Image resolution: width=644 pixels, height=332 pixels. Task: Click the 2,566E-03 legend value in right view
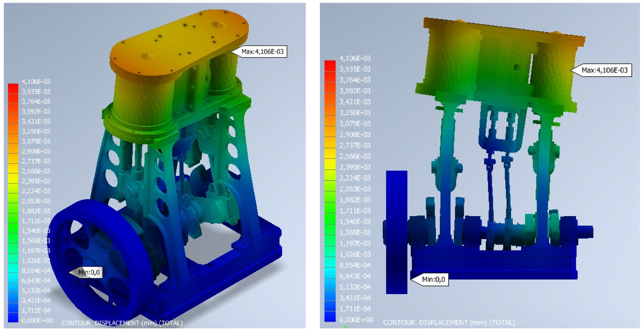(355, 156)
